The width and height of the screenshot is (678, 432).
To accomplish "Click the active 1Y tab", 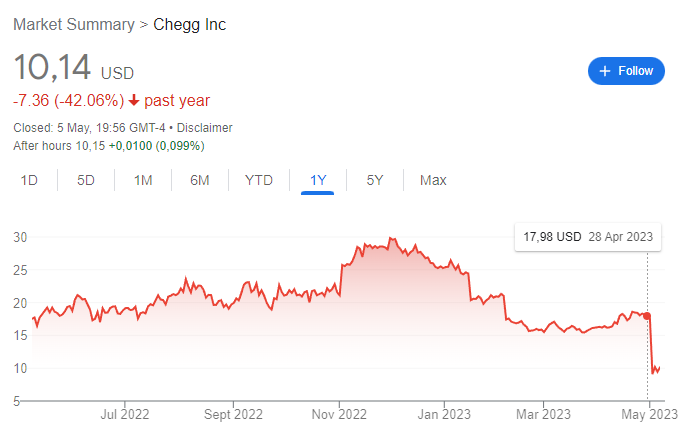I will point(318,180).
